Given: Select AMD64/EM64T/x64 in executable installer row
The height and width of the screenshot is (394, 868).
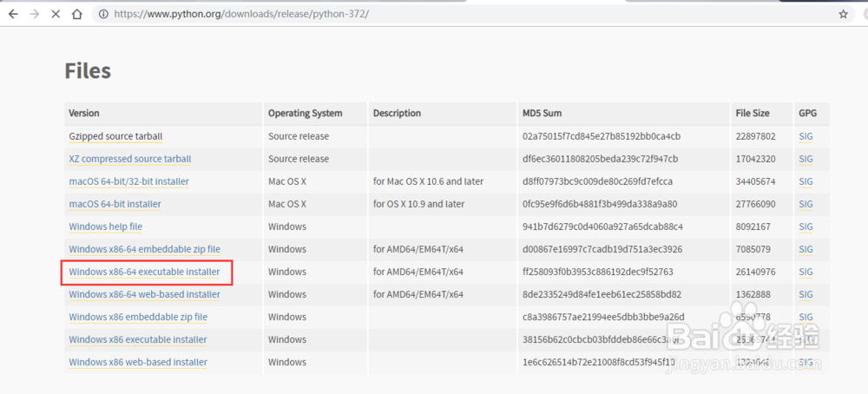Looking at the screenshot, I should (x=418, y=272).
